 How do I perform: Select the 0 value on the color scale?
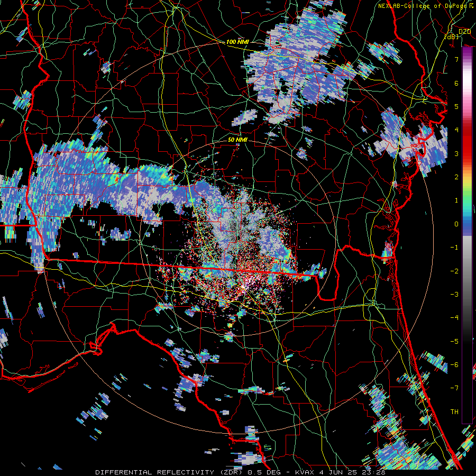click(456, 224)
